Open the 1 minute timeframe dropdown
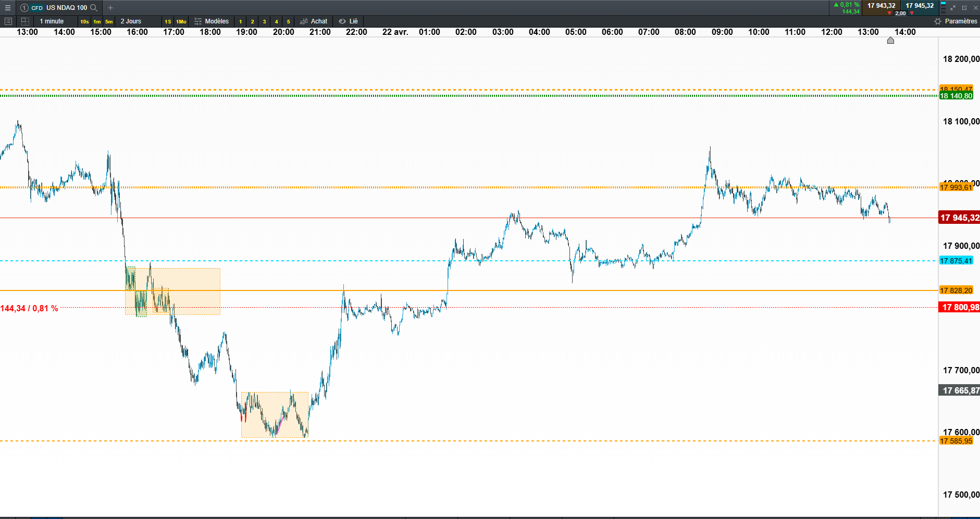Viewport: 980px width, 519px height. point(52,21)
